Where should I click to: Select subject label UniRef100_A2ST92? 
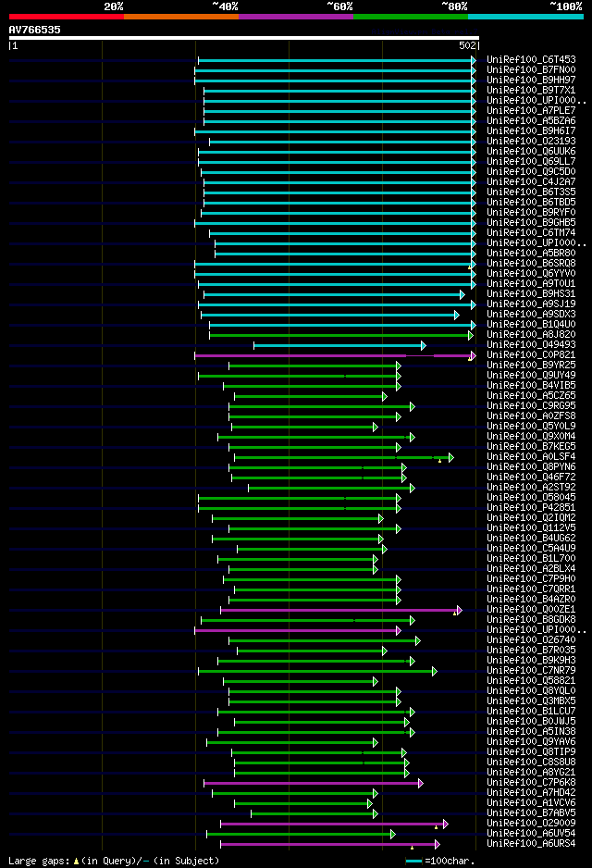click(531, 487)
